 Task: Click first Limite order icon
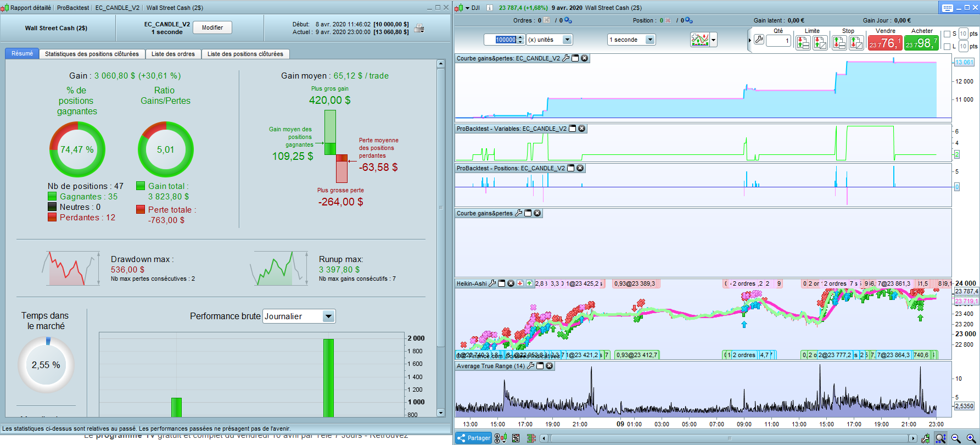tap(803, 42)
